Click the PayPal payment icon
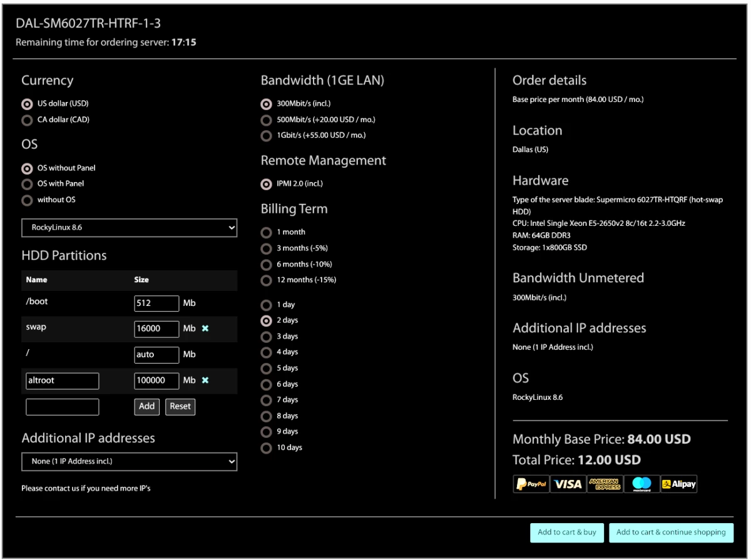Screen dimensions: 751x560 (x=531, y=484)
